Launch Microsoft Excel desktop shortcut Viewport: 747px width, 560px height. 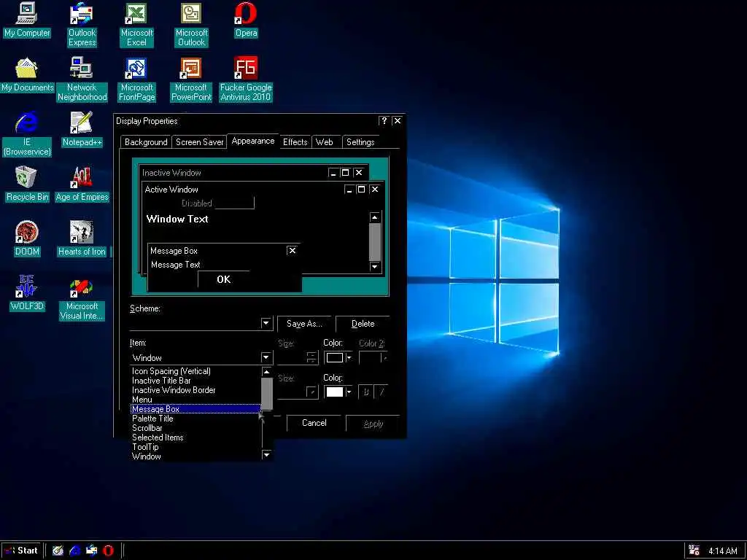coord(136,24)
